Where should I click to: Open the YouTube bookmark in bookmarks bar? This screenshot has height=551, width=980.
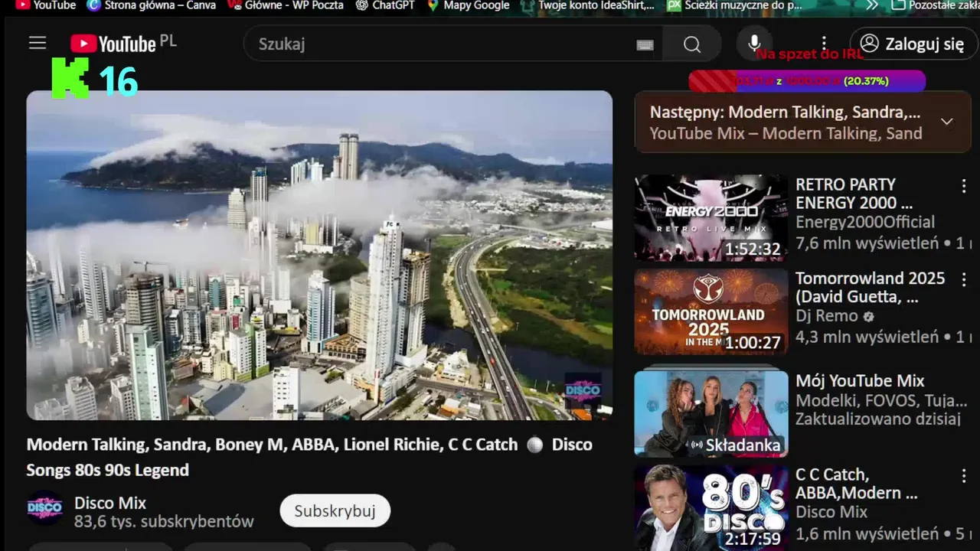[x=45, y=5]
